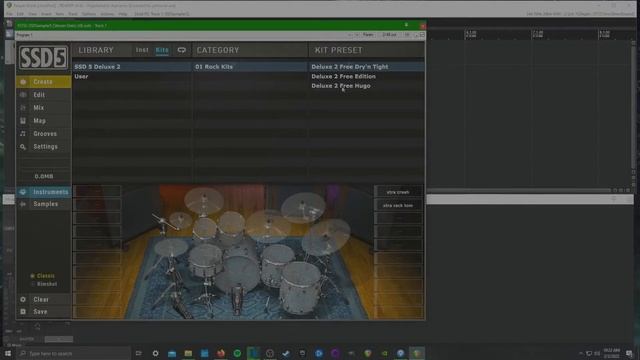
Task: Load the Deluxe 2 Free Edition preset
Action: coord(366,76)
